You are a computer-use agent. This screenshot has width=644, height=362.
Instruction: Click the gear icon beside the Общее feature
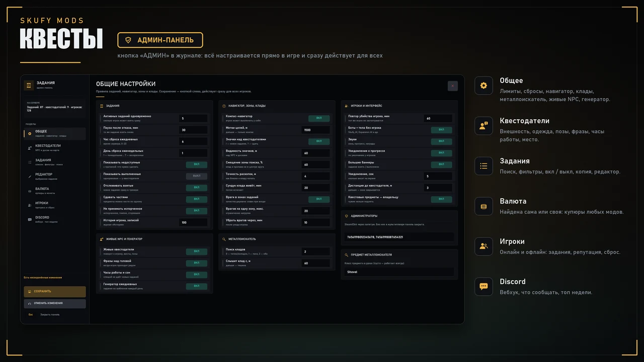484,85
